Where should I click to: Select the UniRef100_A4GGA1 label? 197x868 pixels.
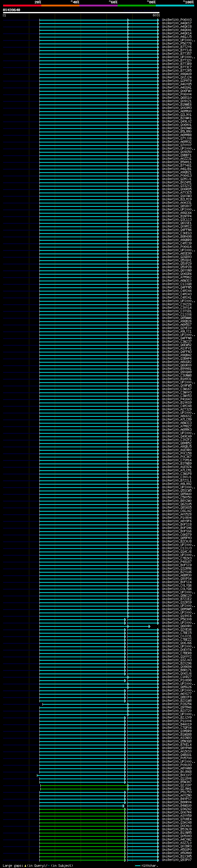click(x=177, y=88)
